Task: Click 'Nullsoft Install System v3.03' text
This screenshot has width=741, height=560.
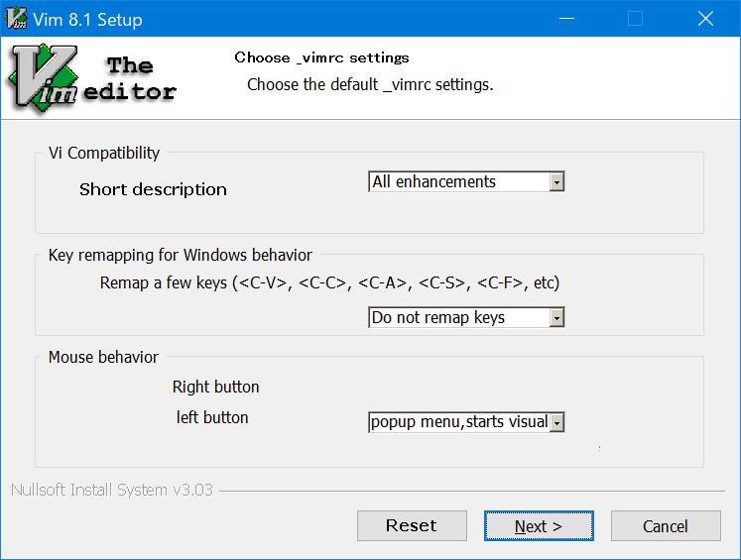Action: click(x=112, y=490)
